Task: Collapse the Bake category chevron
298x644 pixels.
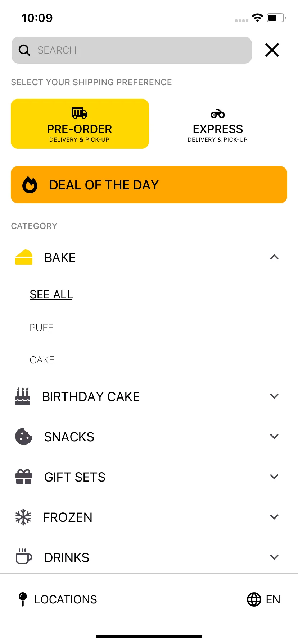Action: click(x=274, y=257)
